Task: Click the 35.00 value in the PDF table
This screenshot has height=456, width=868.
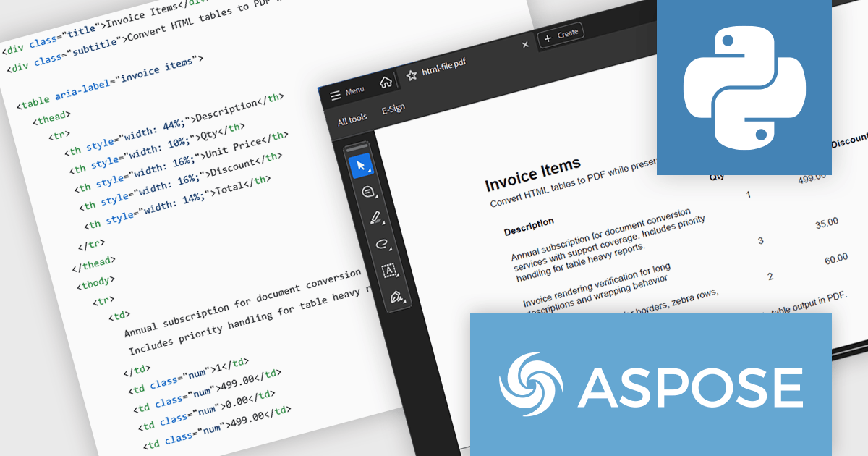Action: (x=827, y=224)
